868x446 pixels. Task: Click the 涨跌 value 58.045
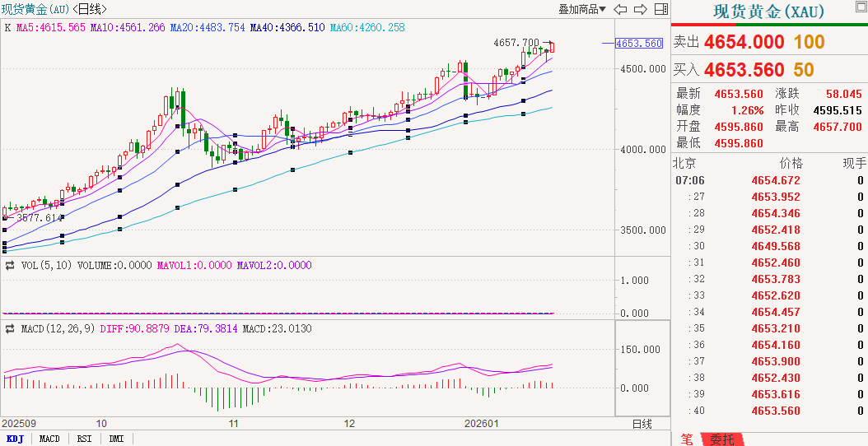click(x=843, y=94)
